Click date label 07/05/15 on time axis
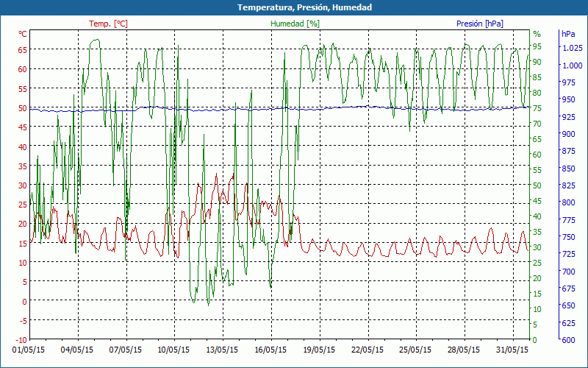The height and width of the screenshot is (368, 588). (x=126, y=350)
